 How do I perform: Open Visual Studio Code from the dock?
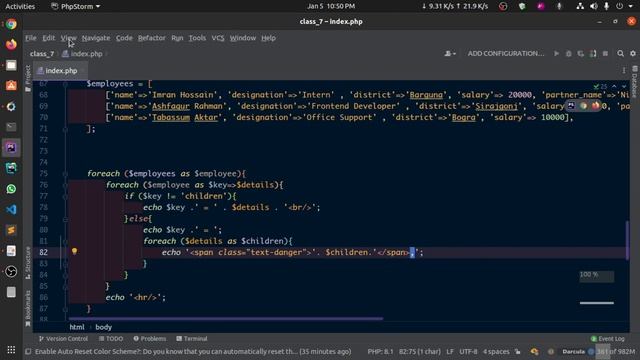(x=11, y=209)
